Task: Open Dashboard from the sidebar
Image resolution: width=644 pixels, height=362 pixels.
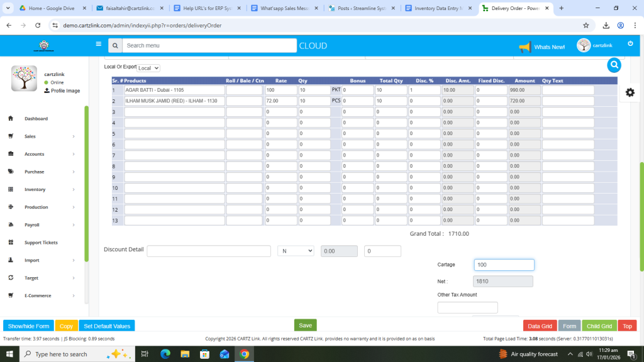Action: tap(36, 119)
